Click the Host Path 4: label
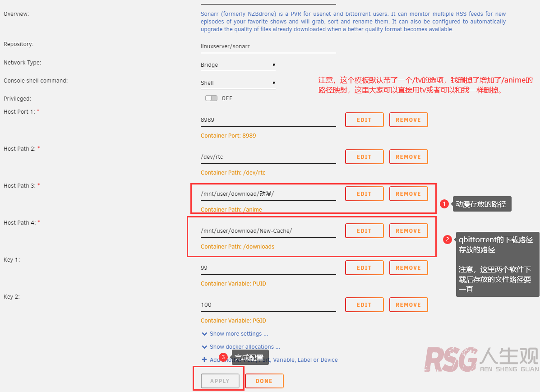This screenshot has width=540, height=392. pos(20,222)
